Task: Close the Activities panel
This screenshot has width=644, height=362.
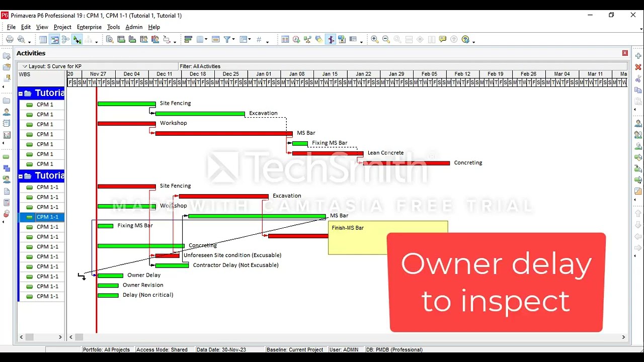Action: click(x=625, y=53)
